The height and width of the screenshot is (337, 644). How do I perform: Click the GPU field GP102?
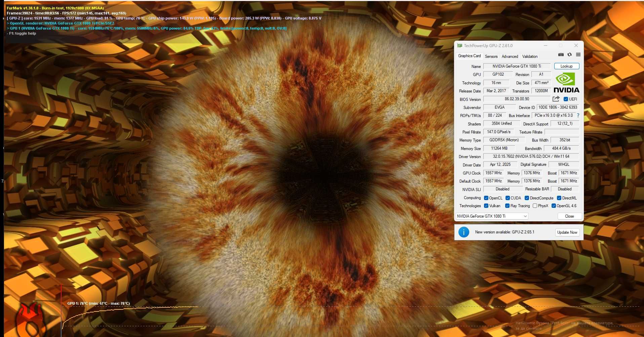click(498, 74)
